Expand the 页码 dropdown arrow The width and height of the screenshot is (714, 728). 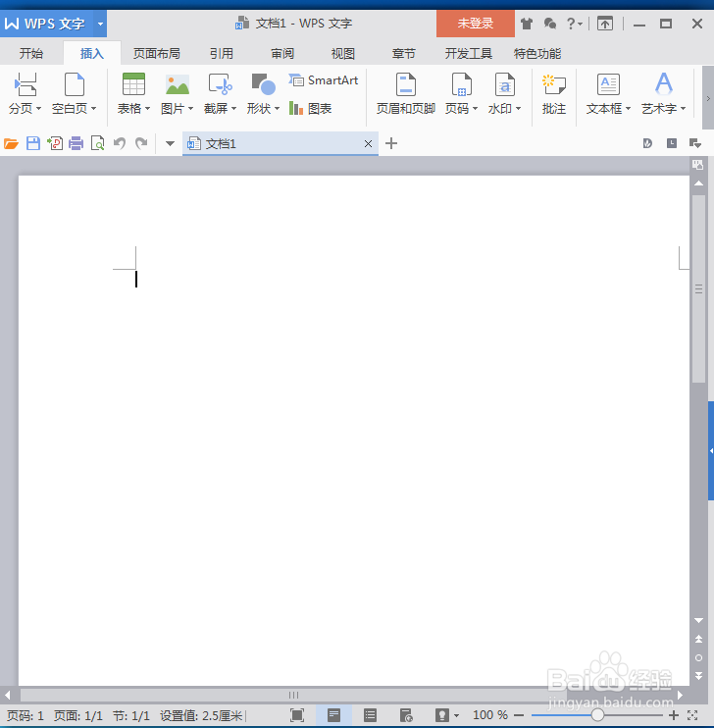coord(475,109)
